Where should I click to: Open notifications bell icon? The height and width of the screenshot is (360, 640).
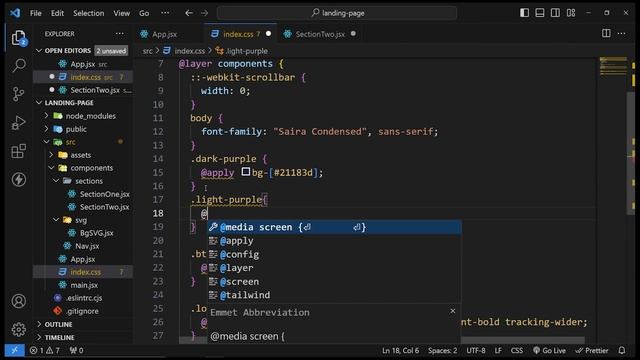[622, 350]
